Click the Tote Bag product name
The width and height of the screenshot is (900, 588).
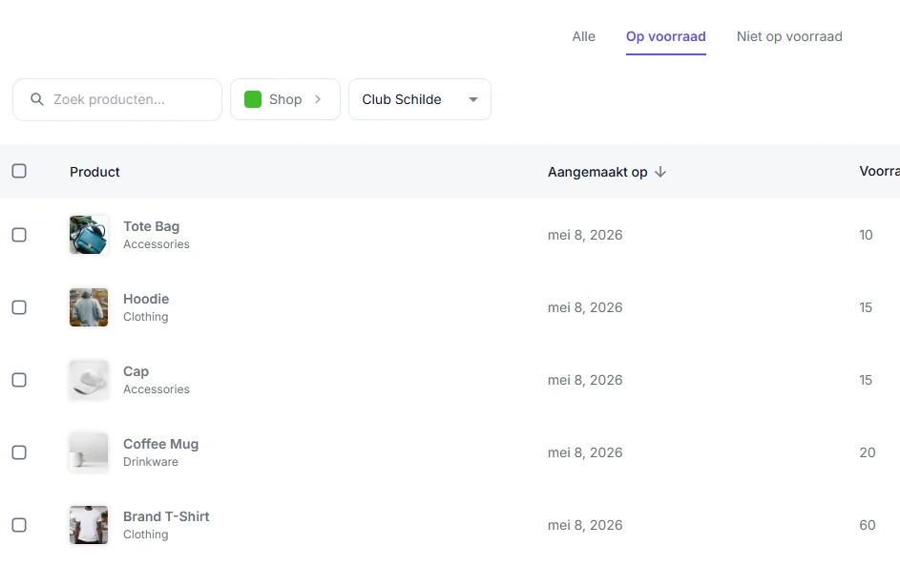point(152,226)
